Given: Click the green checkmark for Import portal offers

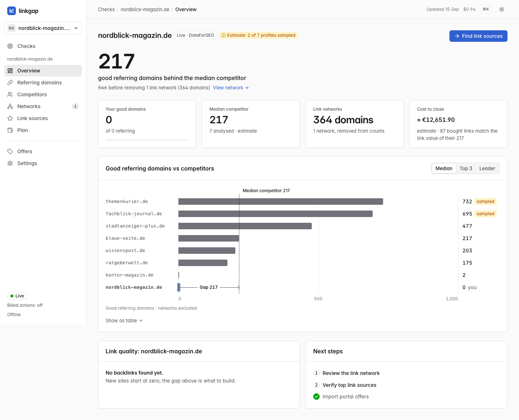Looking at the screenshot, I should coord(316,397).
